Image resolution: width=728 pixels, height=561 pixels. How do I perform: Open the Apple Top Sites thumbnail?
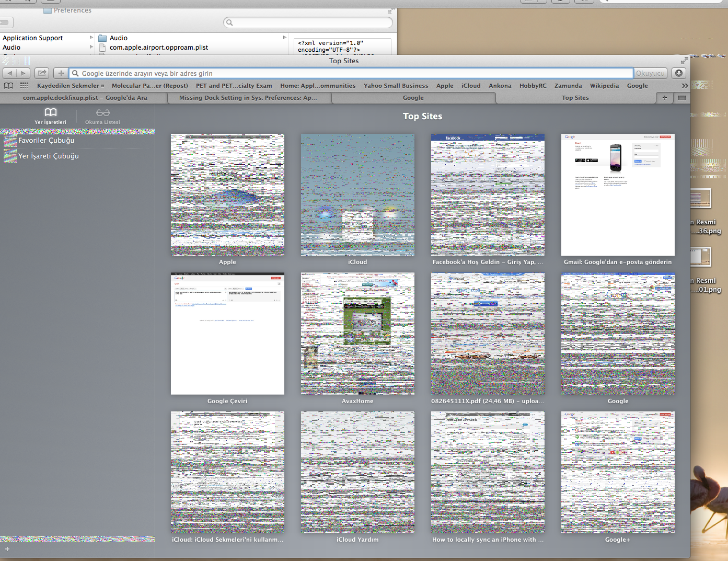(x=227, y=195)
